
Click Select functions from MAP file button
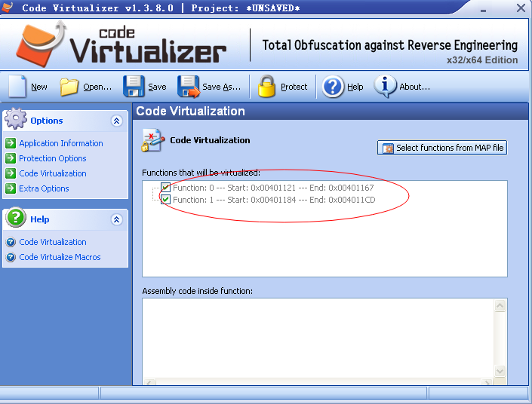click(x=442, y=148)
